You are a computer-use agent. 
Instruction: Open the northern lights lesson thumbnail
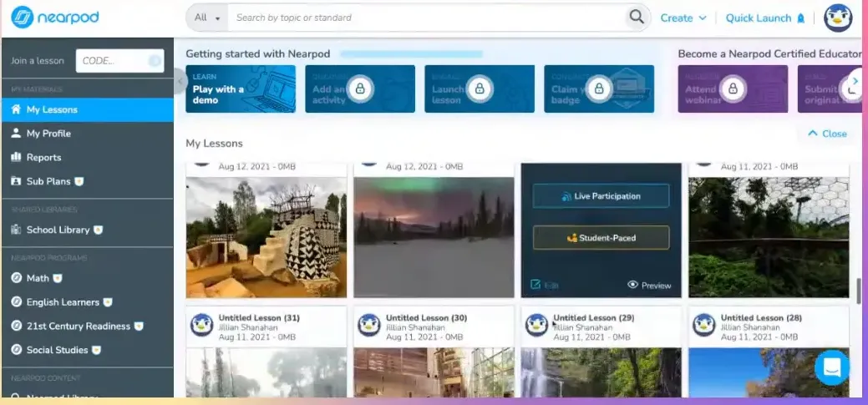434,237
